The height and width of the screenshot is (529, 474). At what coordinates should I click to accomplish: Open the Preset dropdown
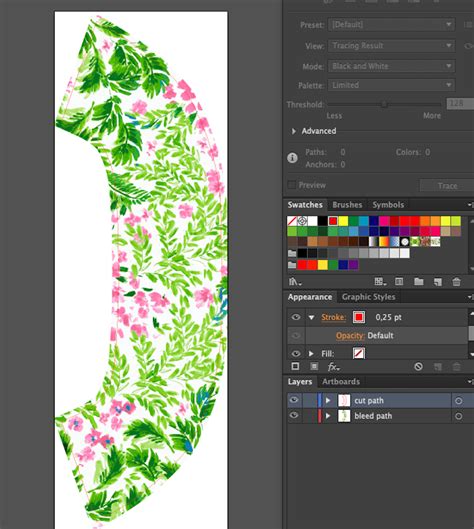coord(391,25)
